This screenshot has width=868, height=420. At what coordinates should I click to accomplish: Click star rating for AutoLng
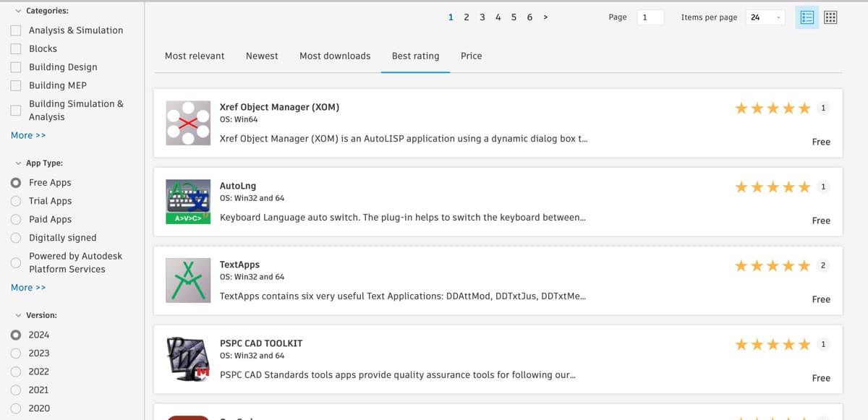(x=773, y=187)
